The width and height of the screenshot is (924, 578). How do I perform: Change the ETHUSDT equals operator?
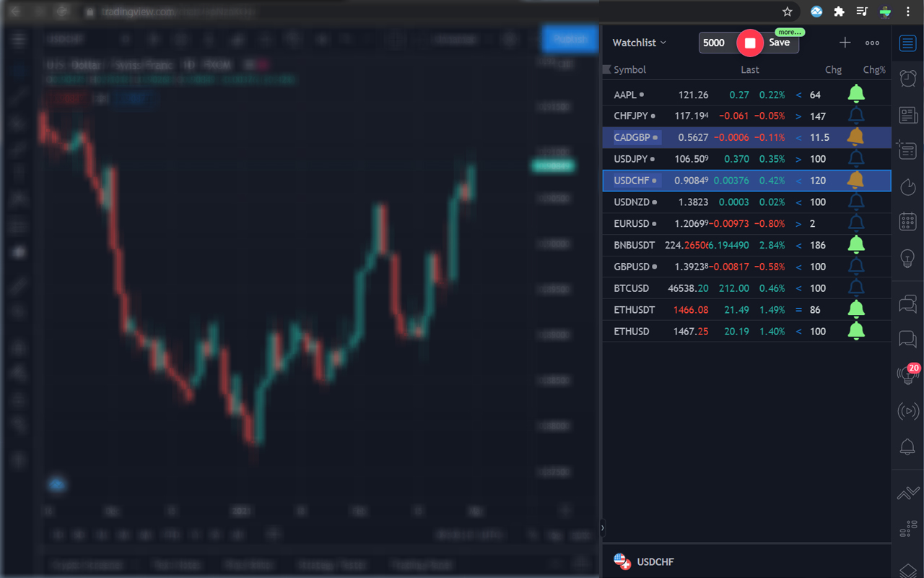click(798, 310)
